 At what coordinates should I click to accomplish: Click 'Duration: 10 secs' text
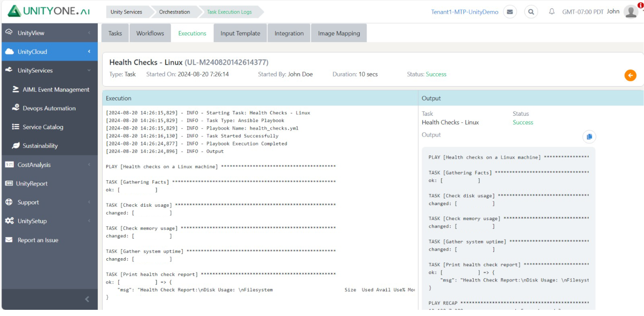pos(355,74)
